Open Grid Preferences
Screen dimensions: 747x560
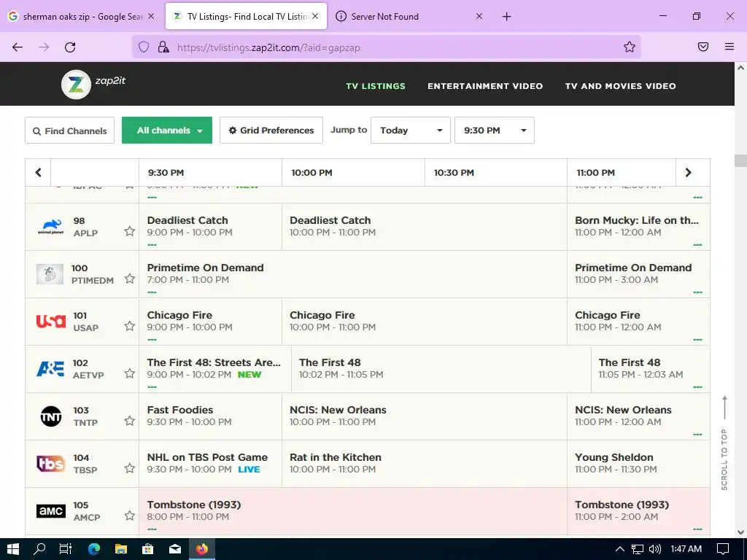[271, 130]
